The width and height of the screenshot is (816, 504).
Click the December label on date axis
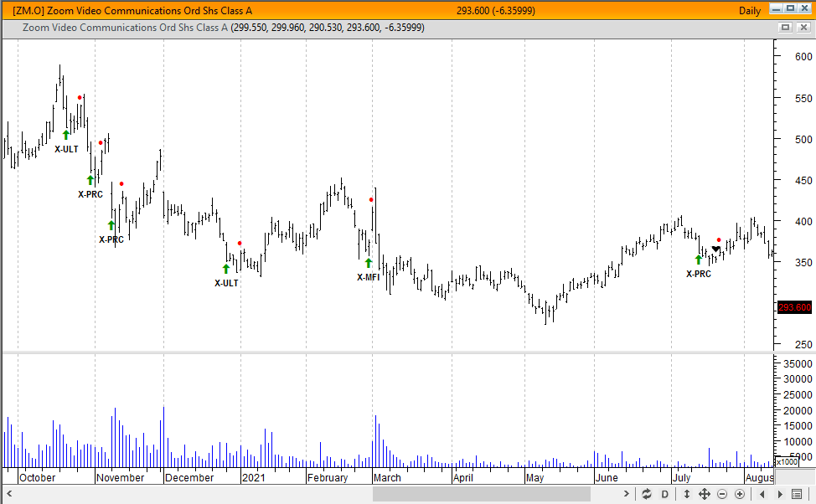pos(189,477)
